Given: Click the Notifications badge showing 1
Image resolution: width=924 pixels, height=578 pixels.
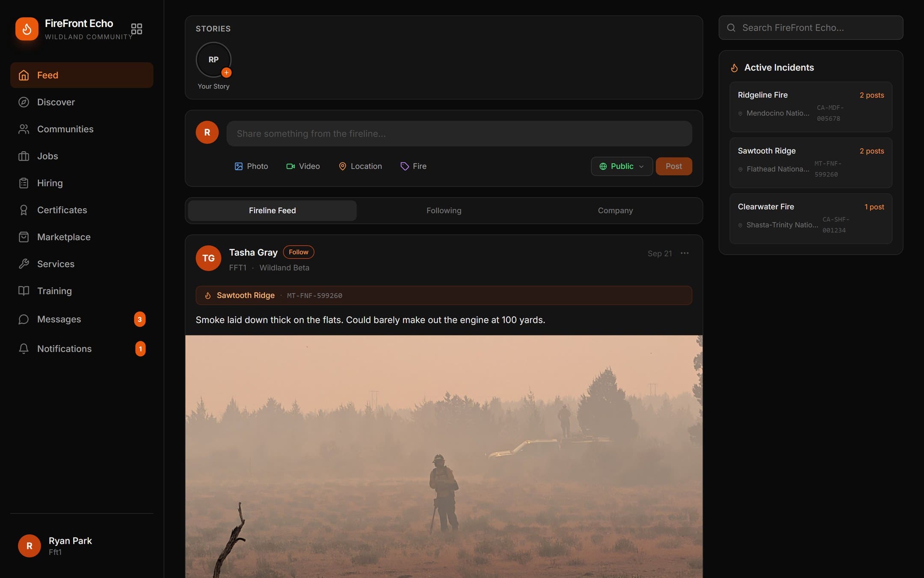Looking at the screenshot, I should 140,349.
